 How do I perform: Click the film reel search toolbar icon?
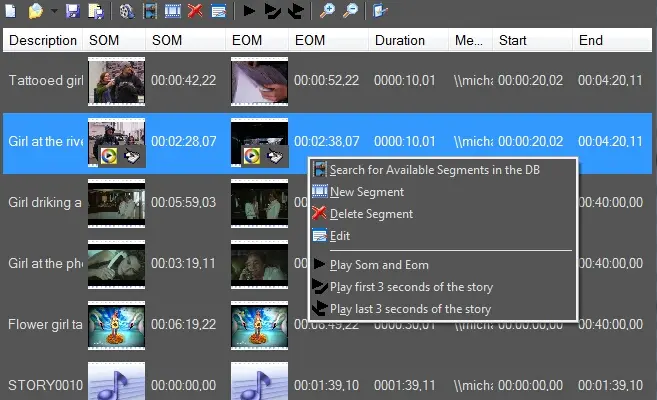126,12
